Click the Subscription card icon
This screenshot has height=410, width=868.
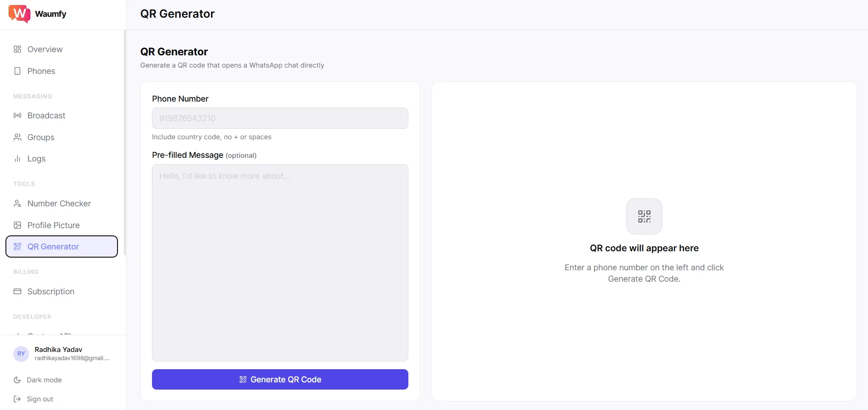17,292
